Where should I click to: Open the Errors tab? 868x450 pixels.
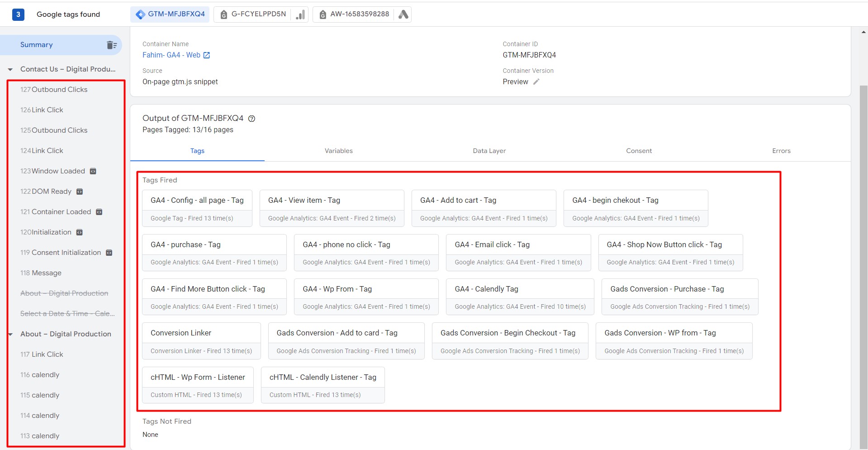782,151
